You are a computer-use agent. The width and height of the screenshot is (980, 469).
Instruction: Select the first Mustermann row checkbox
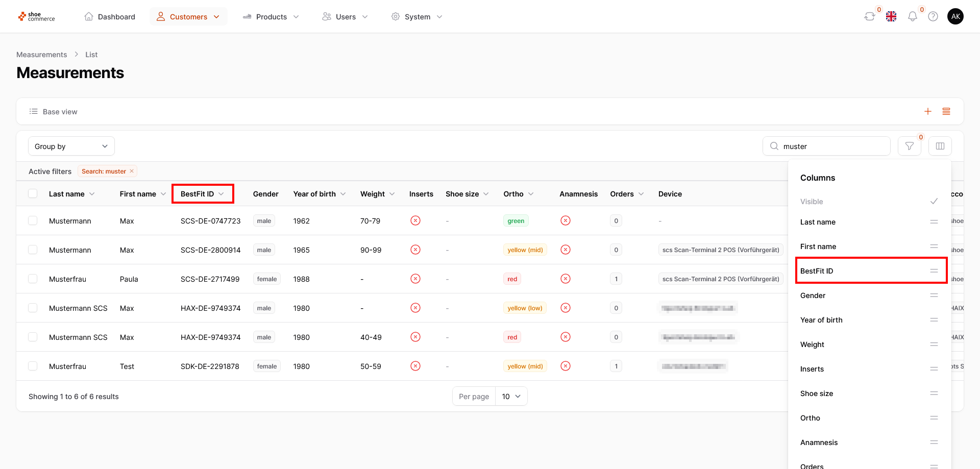click(x=33, y=221)
